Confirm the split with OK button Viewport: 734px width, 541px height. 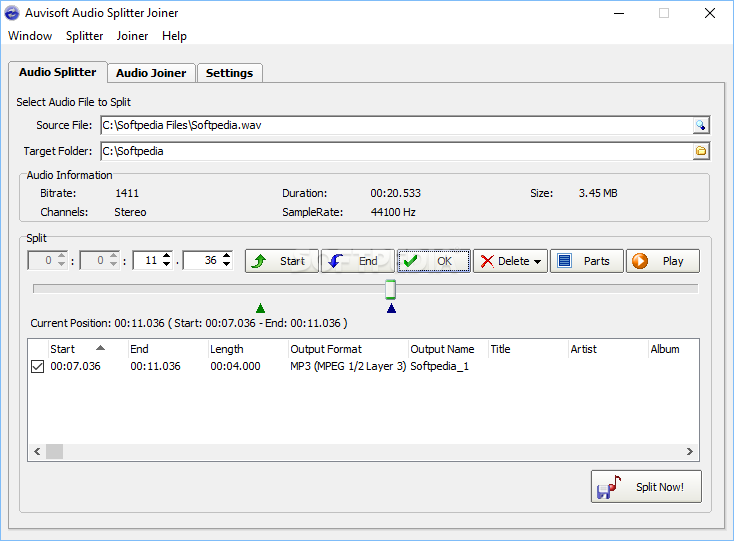434,261
